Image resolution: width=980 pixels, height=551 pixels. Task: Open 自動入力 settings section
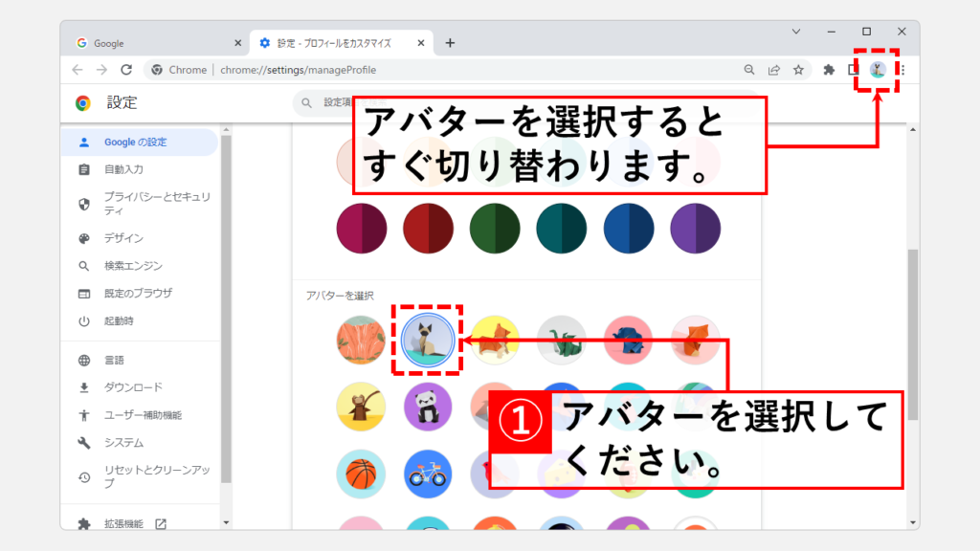click(x=140, y=169)
